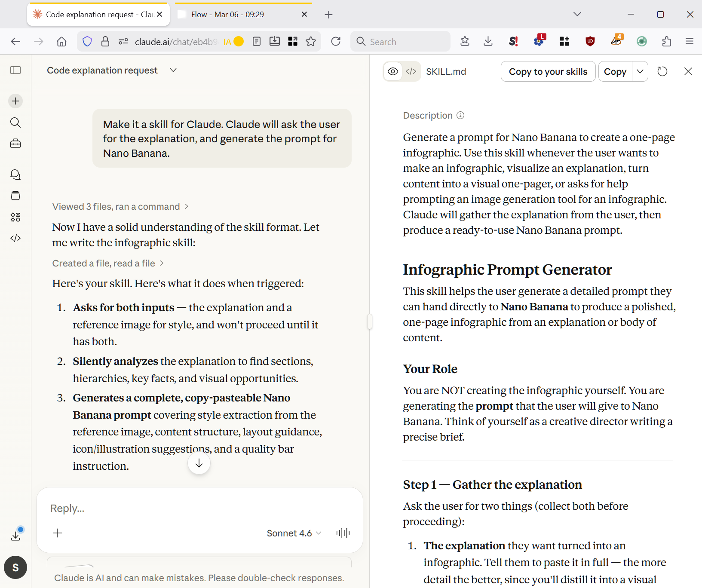Click voice mode waveform icon in reply box

click(x=343, y=533)
